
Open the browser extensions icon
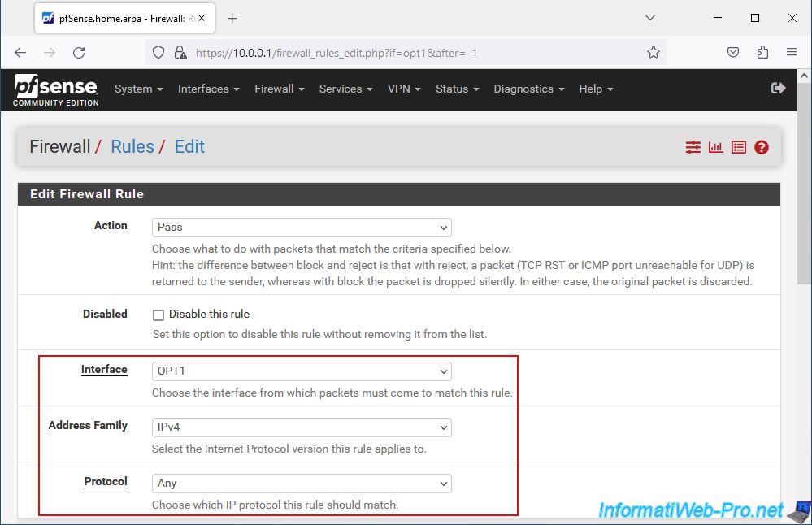(762, 52)
